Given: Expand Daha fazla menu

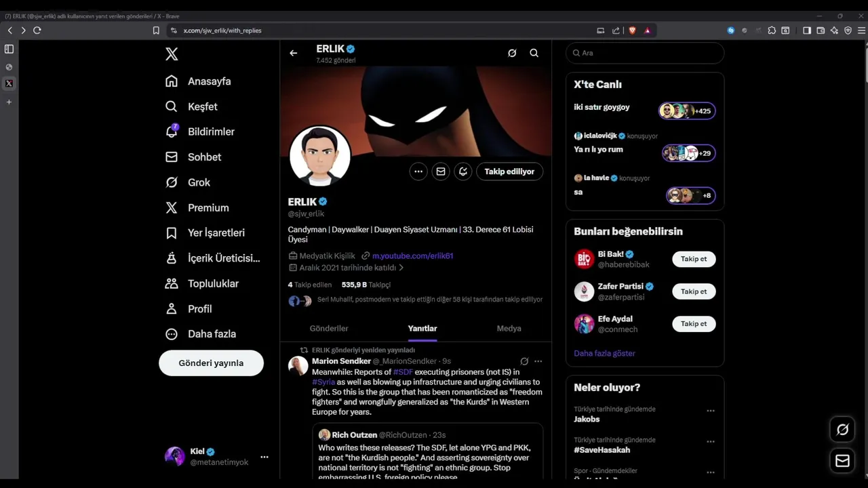Looking at the screenshot, I should coord(201,333).
